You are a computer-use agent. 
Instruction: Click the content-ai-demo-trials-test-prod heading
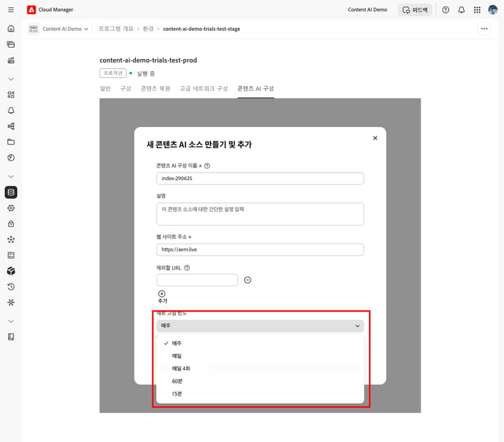(149, 60)
